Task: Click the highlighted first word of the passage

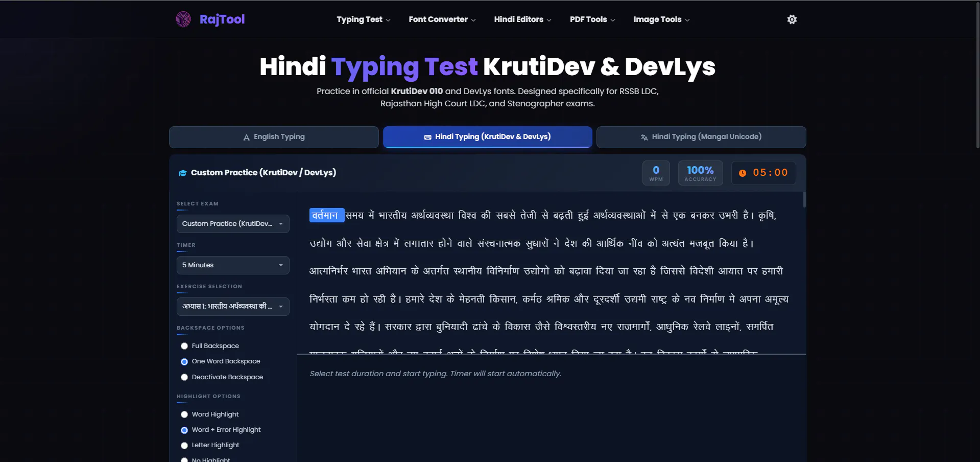Action: (x=326, y=215)
